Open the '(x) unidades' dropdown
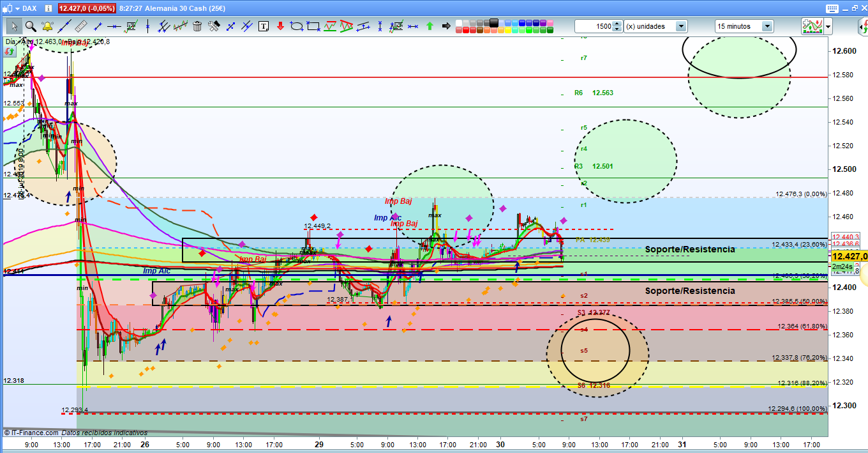Image resolution: width=868 pixels, height=453 pixels. click(x=681, y=26)
